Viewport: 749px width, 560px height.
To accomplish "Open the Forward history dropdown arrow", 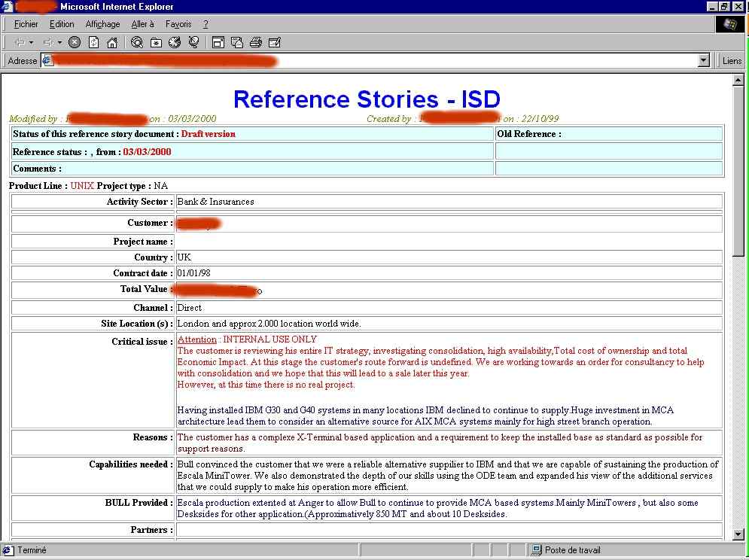I will (x=59, y=42).
